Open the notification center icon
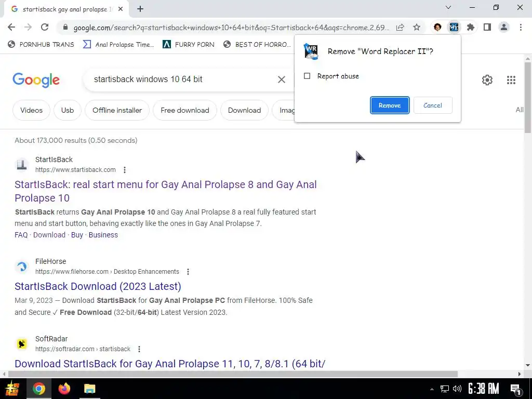The height and width of the screenshot is (399, 532). [x=516, y=389]
